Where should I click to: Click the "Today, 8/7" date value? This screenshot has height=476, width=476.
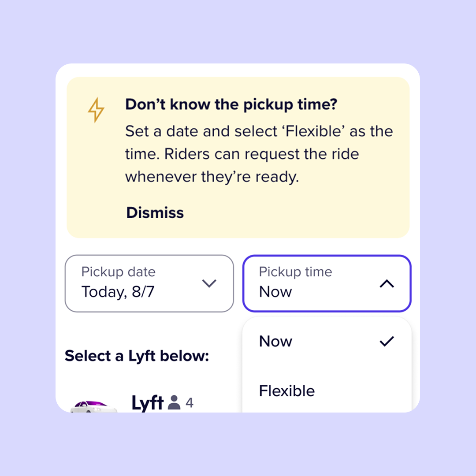click(x=118, y=292)
